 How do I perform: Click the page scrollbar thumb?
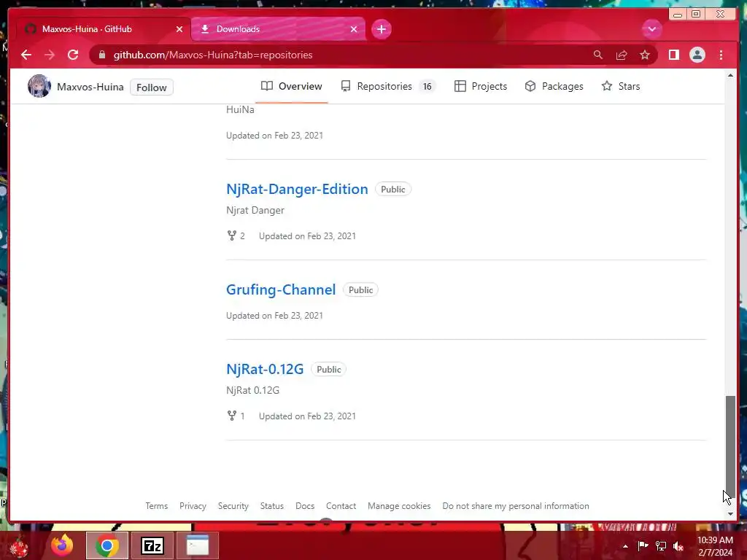pyautogui.click(x=730, y=448)
